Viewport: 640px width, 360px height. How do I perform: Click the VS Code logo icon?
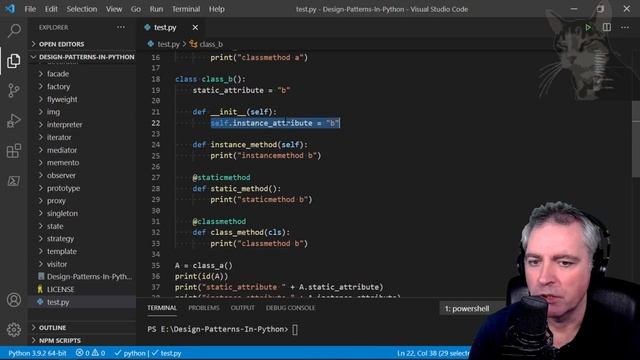click(x=10, y=9)
